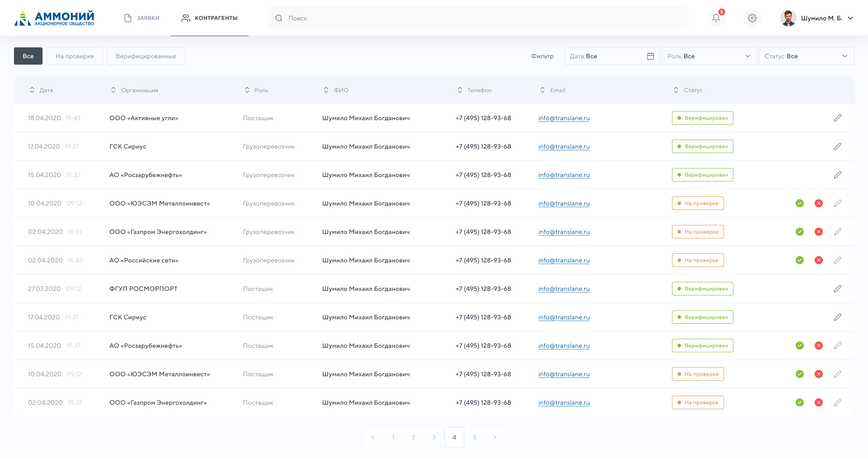Go to previous page arrow

(x=373, y=437)
